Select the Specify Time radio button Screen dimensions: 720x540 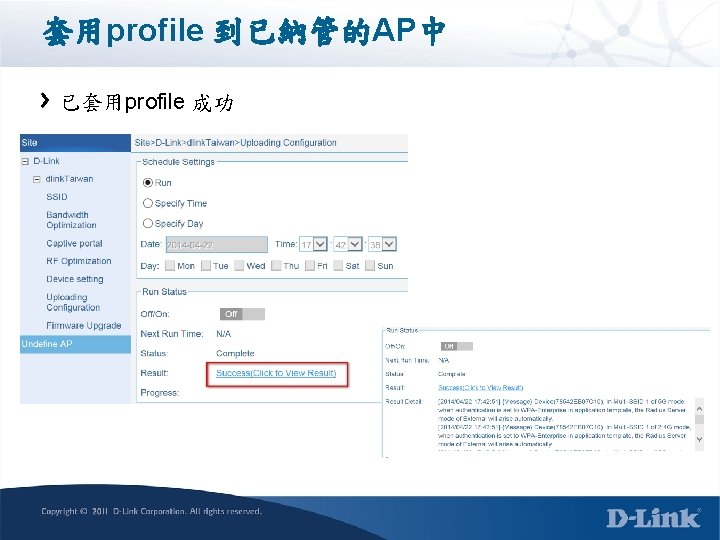[148, 203]
